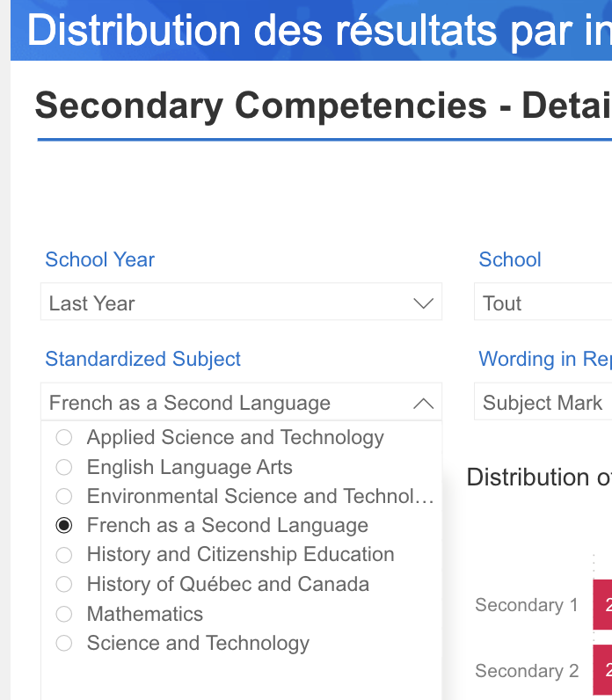
Task: Select Science and Technology subject option
Action: 64,643
